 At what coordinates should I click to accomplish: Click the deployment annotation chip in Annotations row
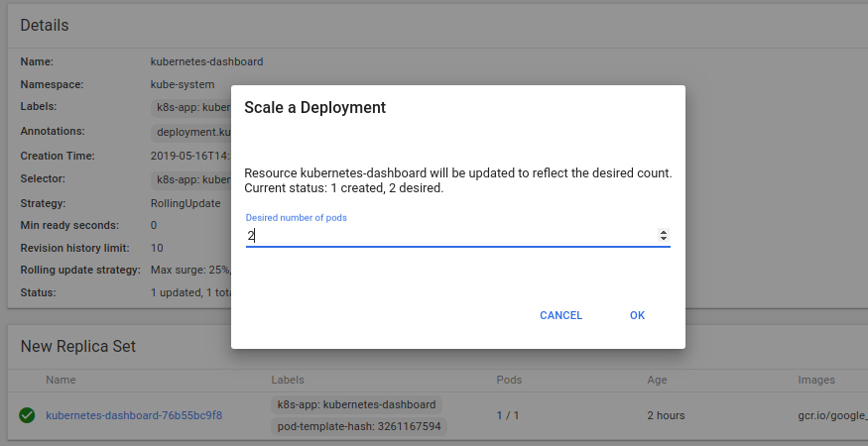192,132
